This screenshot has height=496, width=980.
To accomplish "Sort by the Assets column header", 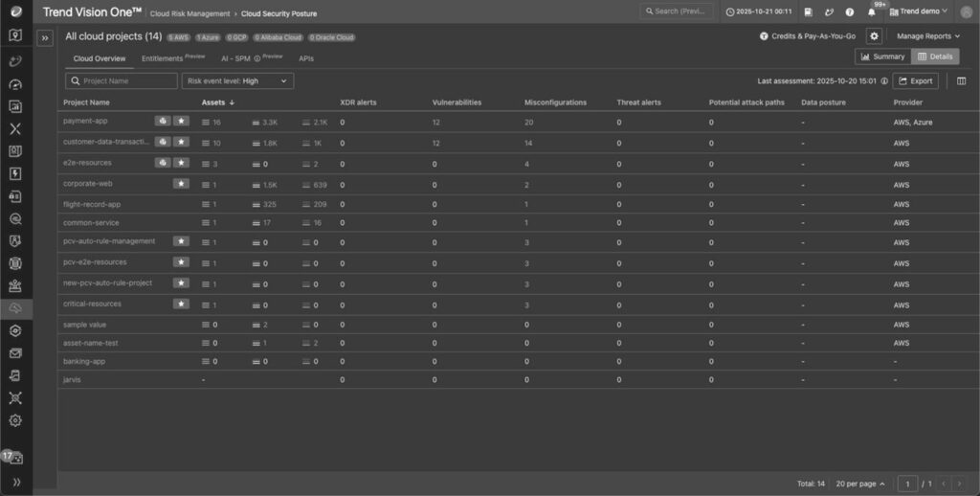I will point(217,101).
